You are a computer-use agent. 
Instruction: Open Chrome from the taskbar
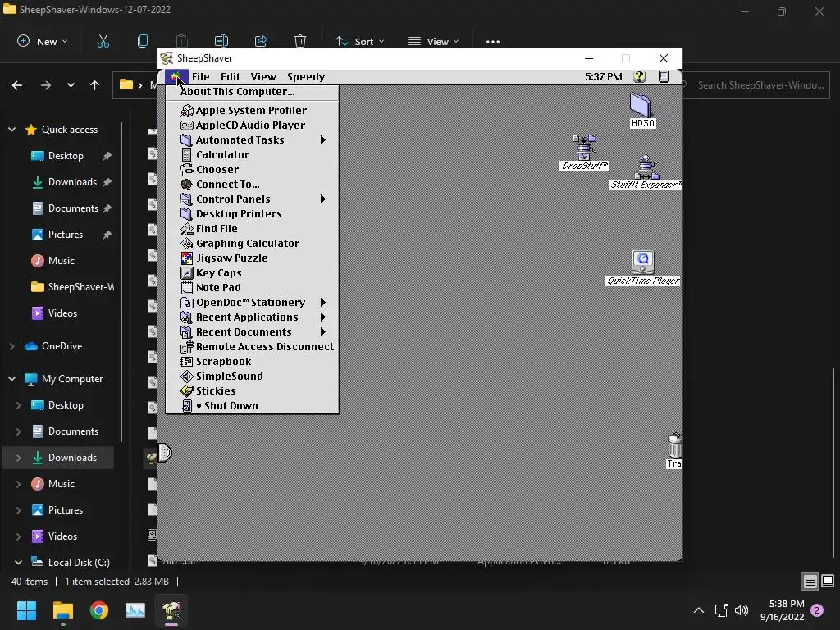(99, 610)
